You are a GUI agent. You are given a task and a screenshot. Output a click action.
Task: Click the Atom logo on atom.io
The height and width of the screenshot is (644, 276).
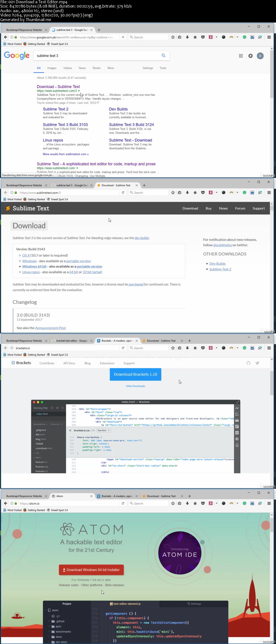point(91,529)
